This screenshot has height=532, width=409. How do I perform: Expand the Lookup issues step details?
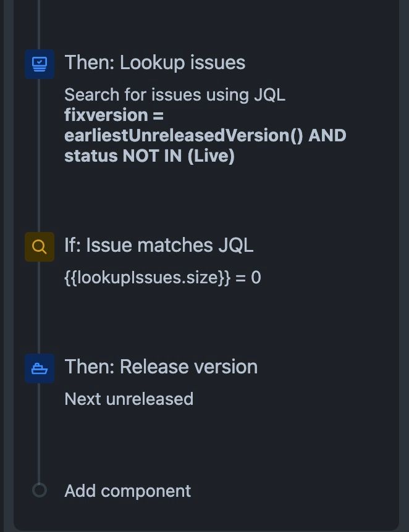154,62
